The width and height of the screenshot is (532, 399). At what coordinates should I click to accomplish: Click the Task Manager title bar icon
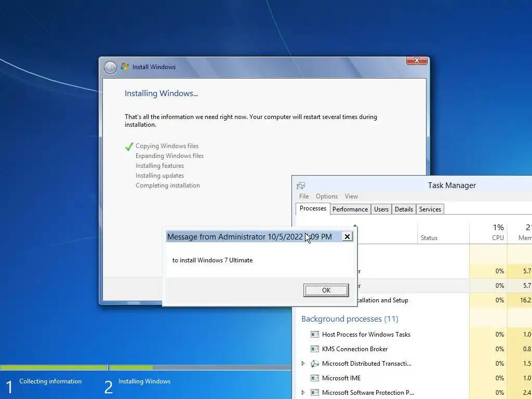tap(301, 185)
